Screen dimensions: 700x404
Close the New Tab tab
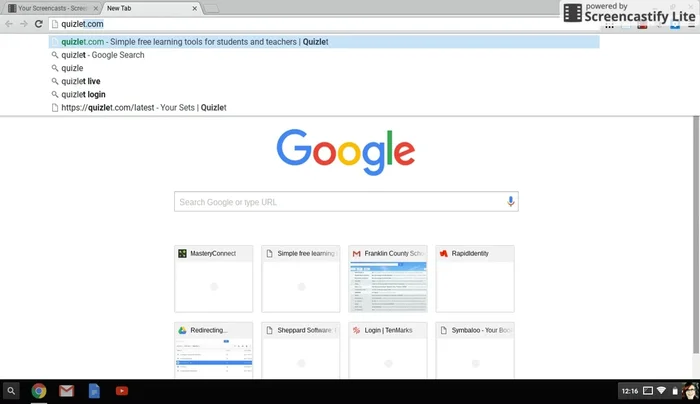pyautogui.click(x=191, y=8)
